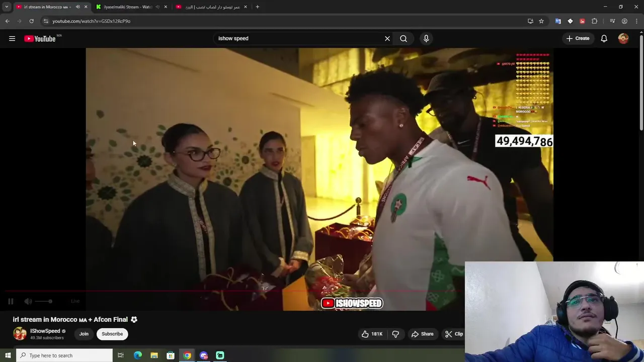Reload the YouTube page

pyautogui.click(x=31, y=21)
